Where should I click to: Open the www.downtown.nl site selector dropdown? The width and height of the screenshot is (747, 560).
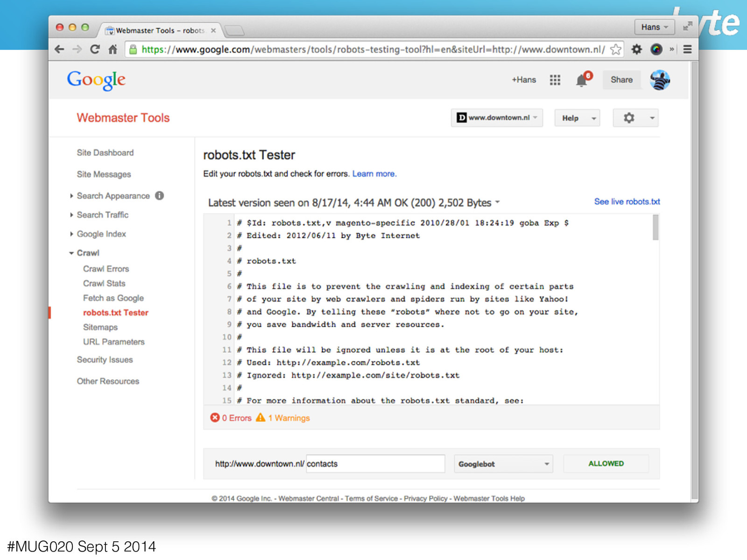click(x=497, y=118)
